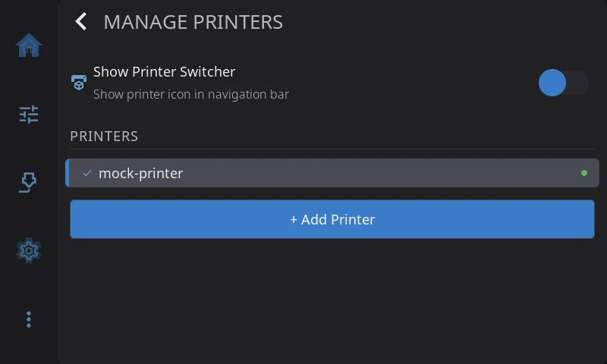Open Settings gear in sidebar
Image resolution: width=607 pixels, height=364 pixels.
point(29,251)
